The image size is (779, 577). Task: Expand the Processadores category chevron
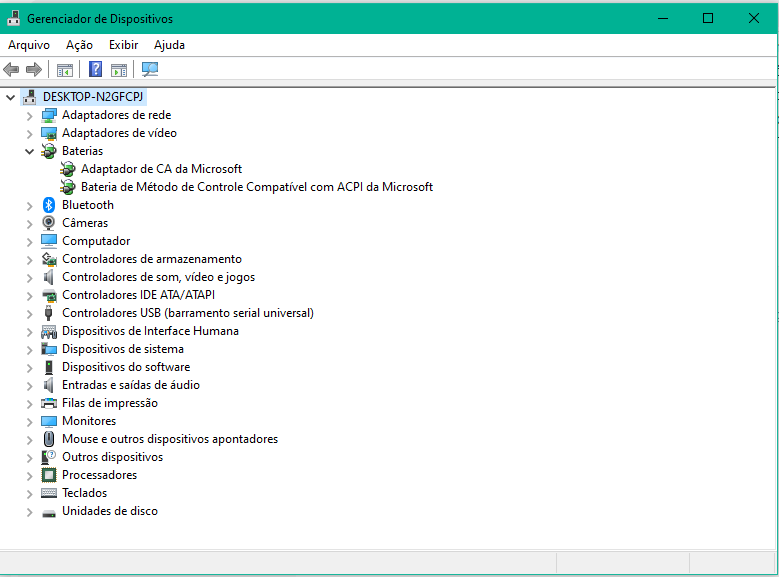click(29, 476)
